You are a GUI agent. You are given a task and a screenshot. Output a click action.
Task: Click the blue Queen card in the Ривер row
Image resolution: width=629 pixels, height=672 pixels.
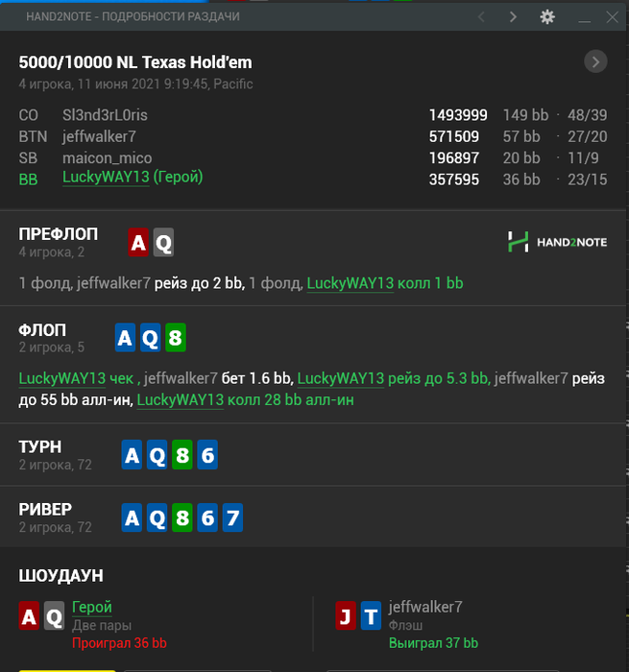pos(157,517)
